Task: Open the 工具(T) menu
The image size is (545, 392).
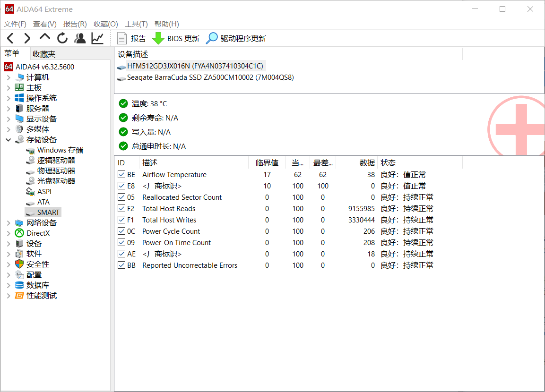Action: 136,24
